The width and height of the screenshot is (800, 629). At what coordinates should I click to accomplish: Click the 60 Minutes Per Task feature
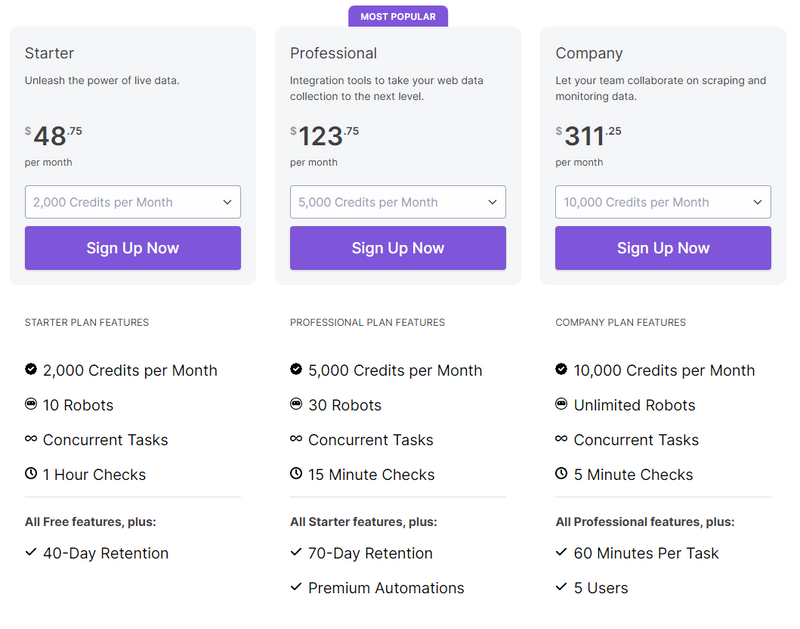646,553
